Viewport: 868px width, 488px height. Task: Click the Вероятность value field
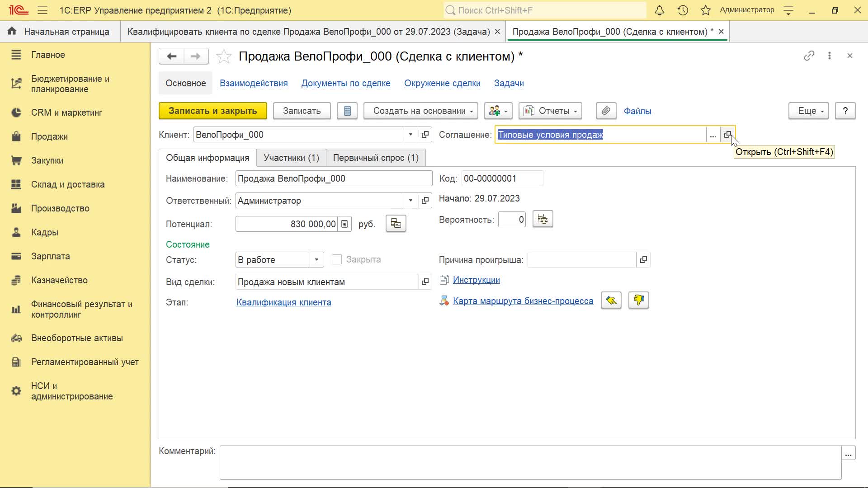click(512, 220)
